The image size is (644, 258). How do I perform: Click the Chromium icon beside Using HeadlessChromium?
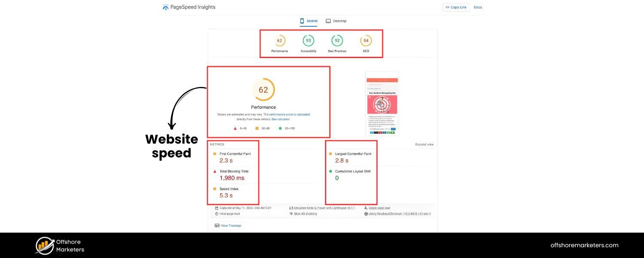[x=365, y=214]
